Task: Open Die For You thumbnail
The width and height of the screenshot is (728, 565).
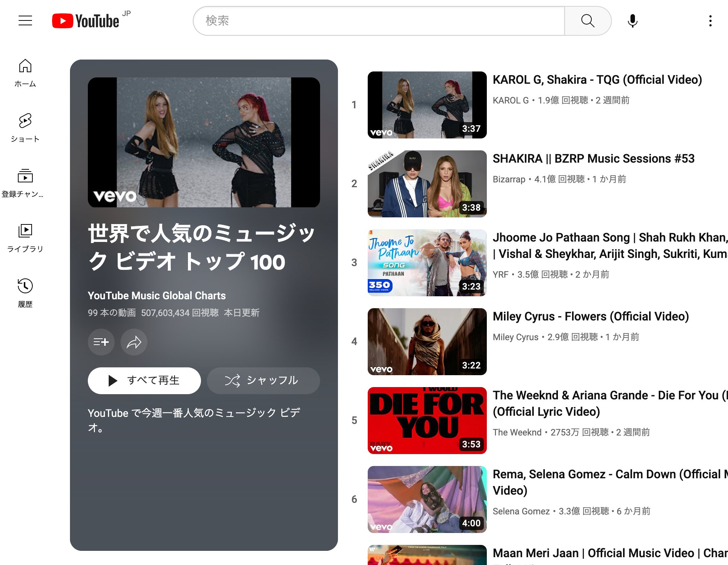Action: [427, 421]
